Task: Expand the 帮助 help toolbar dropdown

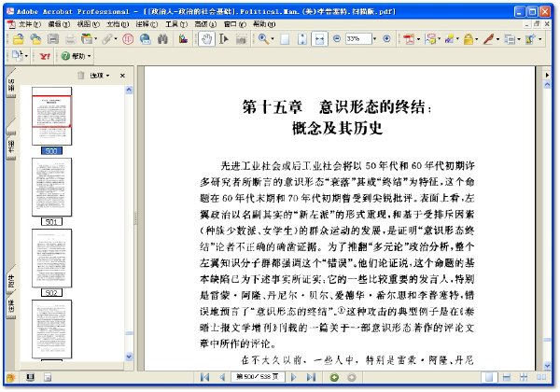Action: click(77, 56)
